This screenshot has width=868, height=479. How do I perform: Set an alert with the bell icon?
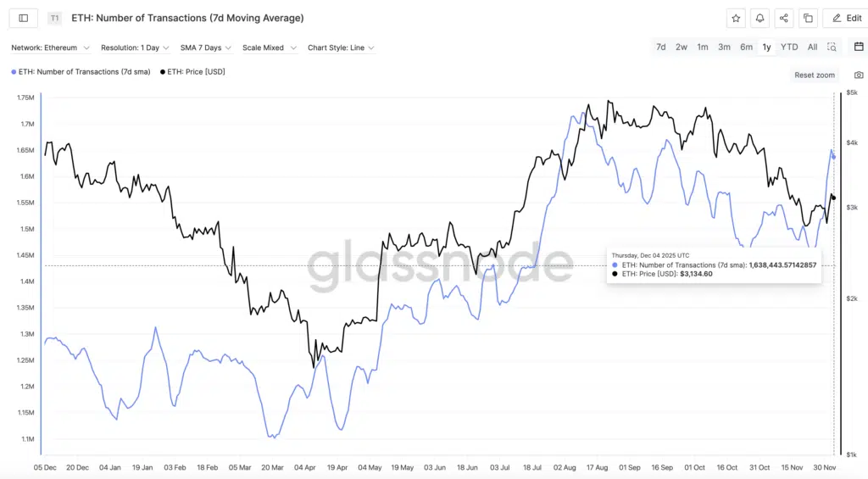coord(760,18)
